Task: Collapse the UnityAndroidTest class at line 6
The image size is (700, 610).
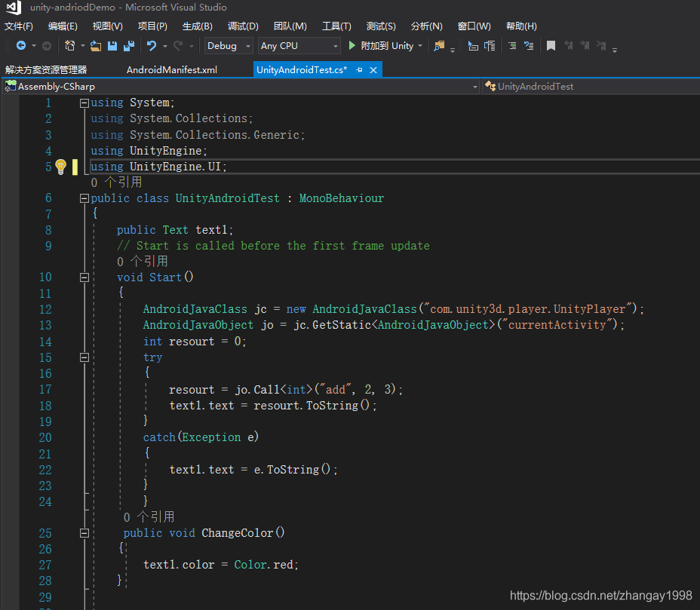Action: pos(84,198)
